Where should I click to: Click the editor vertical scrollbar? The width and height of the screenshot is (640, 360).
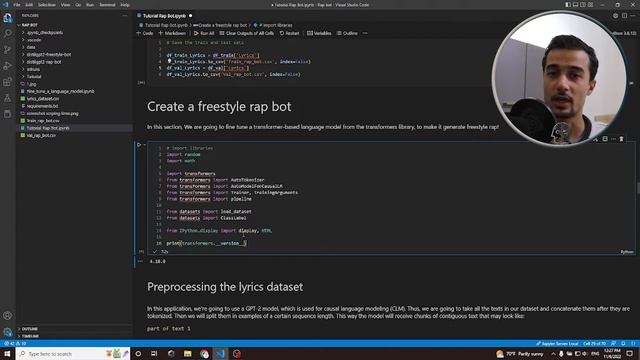click(x=638, y=188)
